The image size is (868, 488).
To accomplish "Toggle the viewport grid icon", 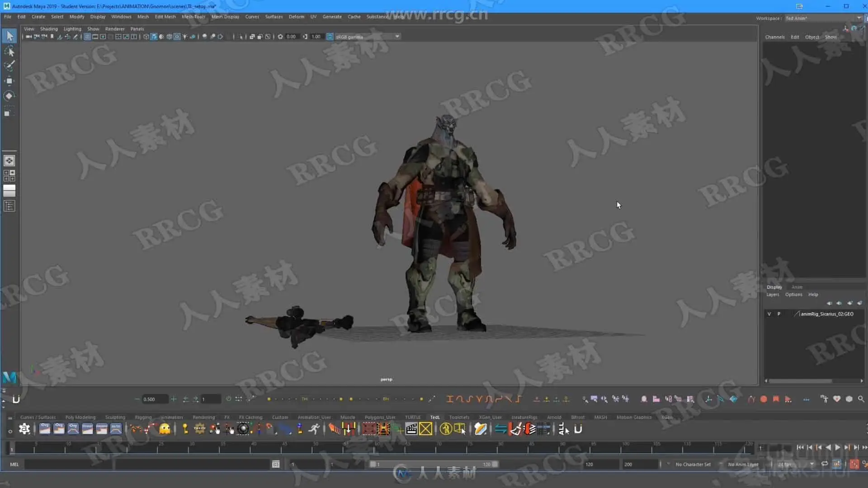I will 87,37.
